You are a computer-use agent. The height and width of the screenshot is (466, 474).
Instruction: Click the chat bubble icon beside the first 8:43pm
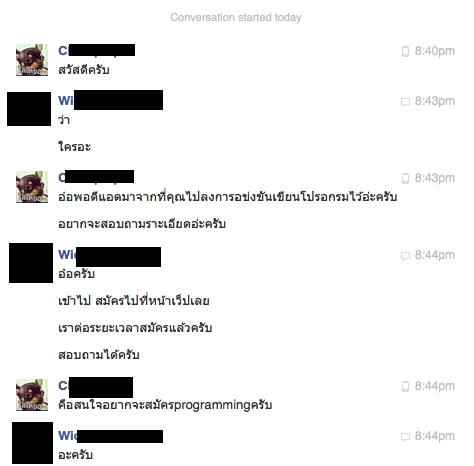click(405, 102)
